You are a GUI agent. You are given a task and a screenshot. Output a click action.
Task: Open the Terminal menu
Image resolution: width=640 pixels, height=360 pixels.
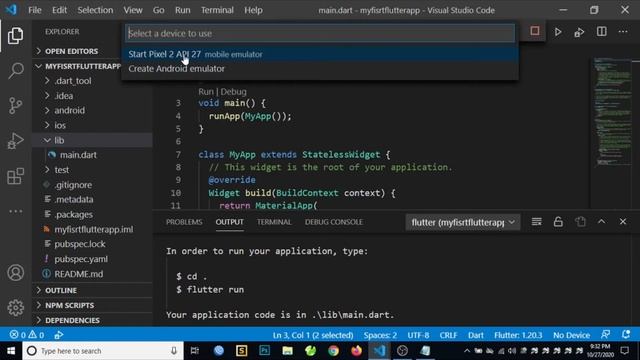pyautogui.click(x=217, y=10)
